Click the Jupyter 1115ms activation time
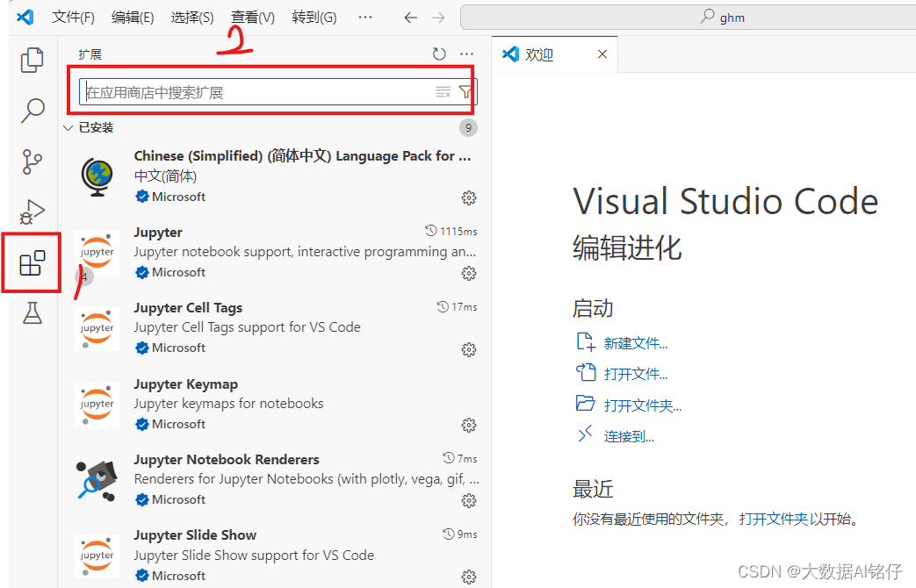Screen dimensions: 916x588 pos(451,231)
